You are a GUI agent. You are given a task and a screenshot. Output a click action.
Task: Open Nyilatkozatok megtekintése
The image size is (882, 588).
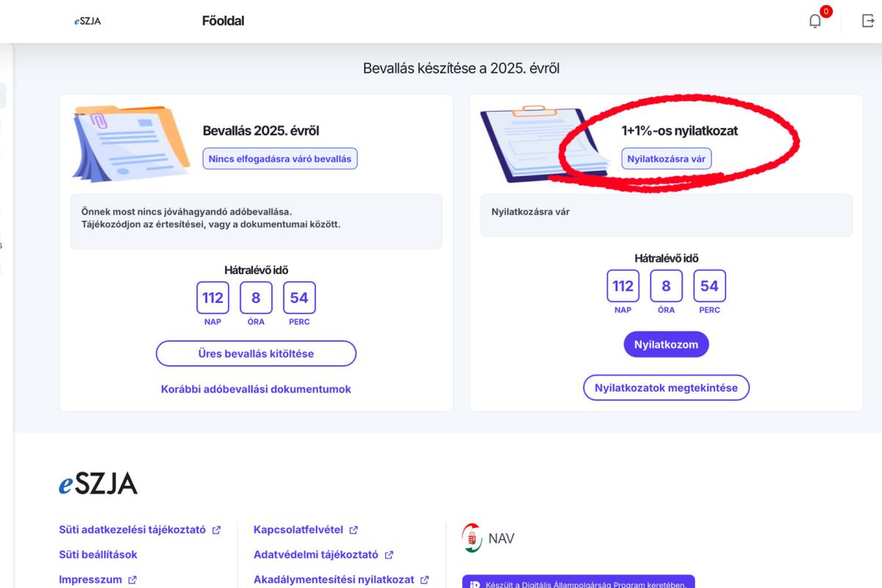666,387
